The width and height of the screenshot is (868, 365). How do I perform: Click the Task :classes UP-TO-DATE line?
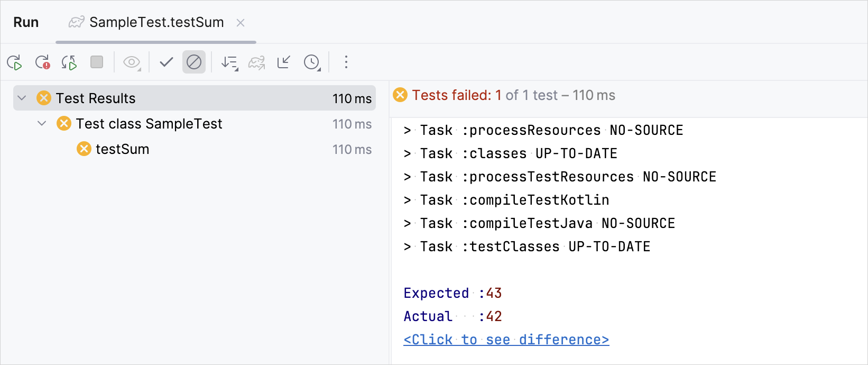[x=511, y=153]
